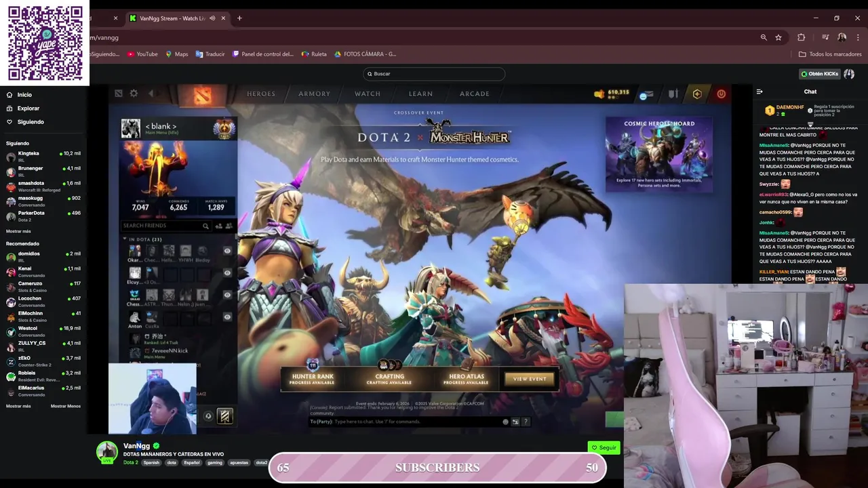
Task: Open the ARCADE tab in Dota
Action: pos(475,94)
